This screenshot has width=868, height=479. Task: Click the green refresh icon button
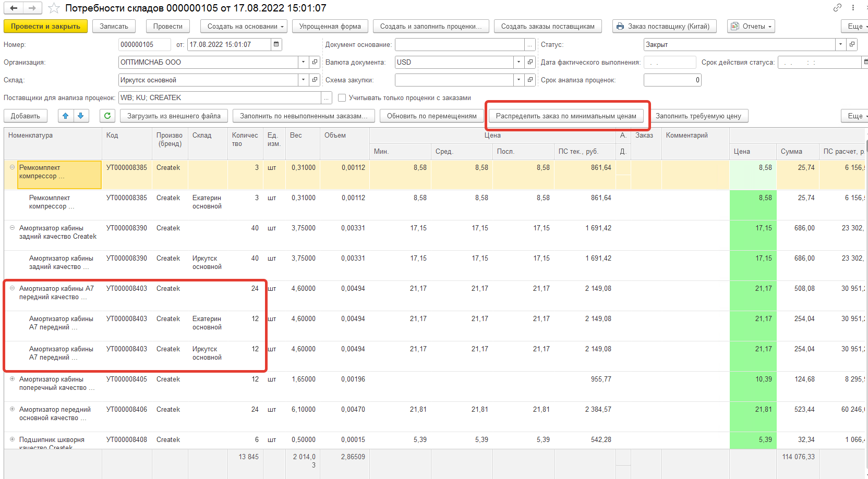(x=107, y=116)
